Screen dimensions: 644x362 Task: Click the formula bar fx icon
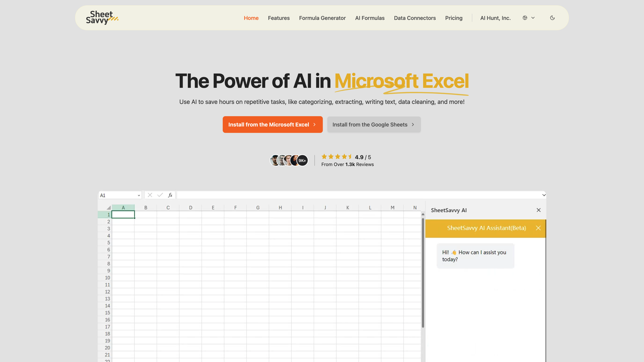point(170,195)
